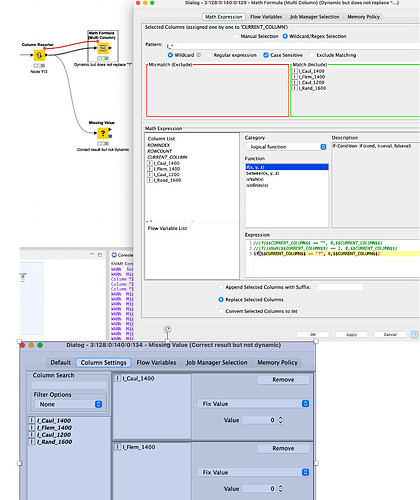Select the Missing Value node icon
Screen dimensions: 420x500
tap(103, 133)
